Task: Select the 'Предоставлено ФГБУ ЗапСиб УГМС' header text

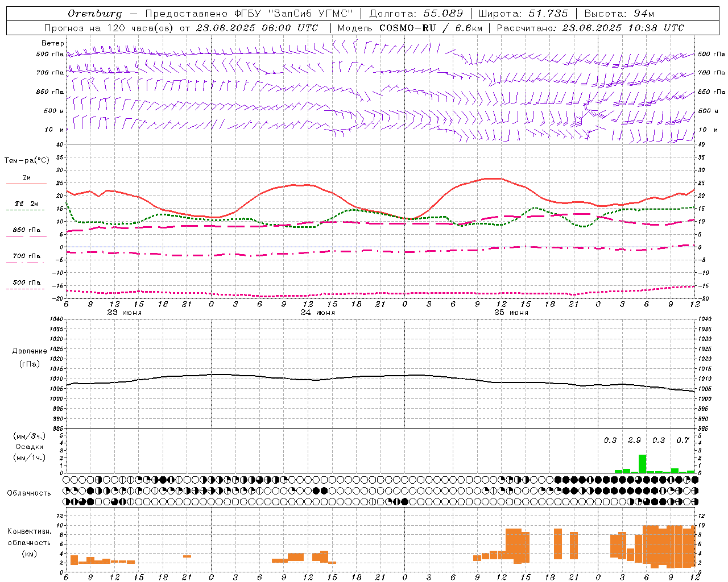Action: coord(249,14)
